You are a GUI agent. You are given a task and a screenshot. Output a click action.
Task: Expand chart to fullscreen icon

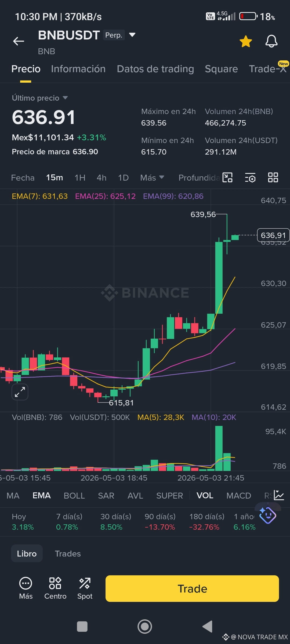pyautogui.click(x=20, y=392)
